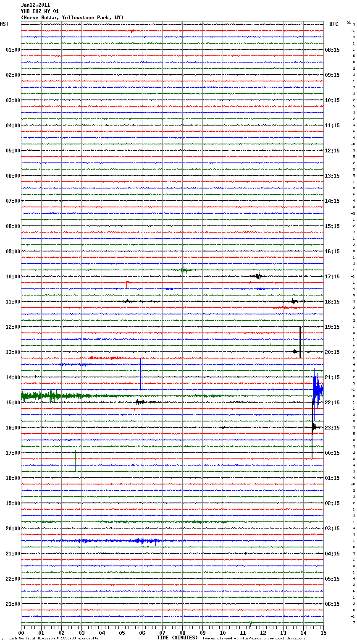Screen dimensions: 357x644
Task: Click minute '08' on the bottom axis
Action: point(182,633)
